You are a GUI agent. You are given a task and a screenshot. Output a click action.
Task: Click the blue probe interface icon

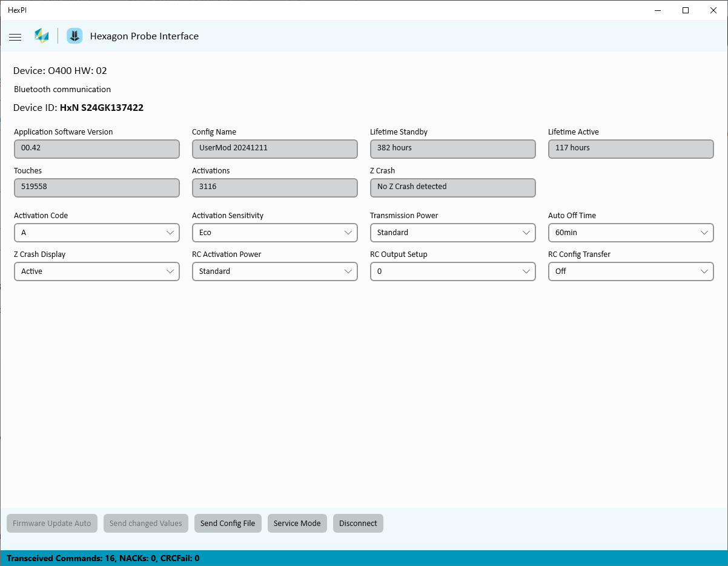[74, 36]
